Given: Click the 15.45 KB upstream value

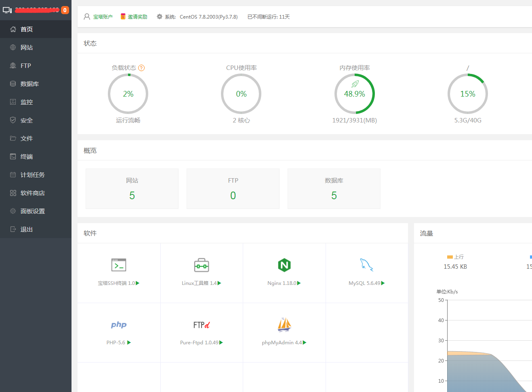Looking at the screenshot, I should tap(455, 267).
